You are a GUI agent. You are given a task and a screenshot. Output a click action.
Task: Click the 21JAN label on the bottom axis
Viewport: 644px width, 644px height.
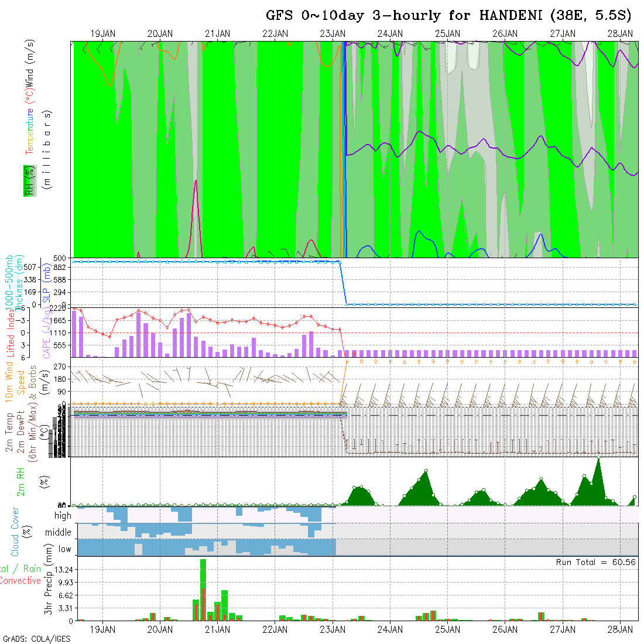point(218,629)
